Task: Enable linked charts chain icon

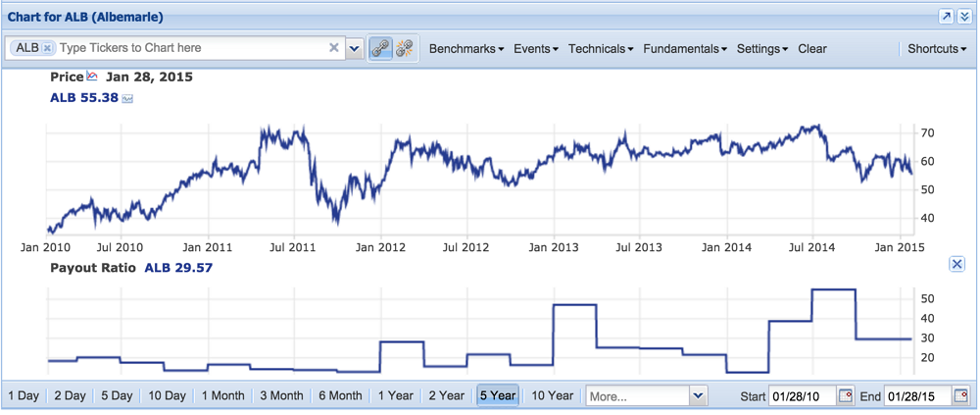Action: click(379, 49)
